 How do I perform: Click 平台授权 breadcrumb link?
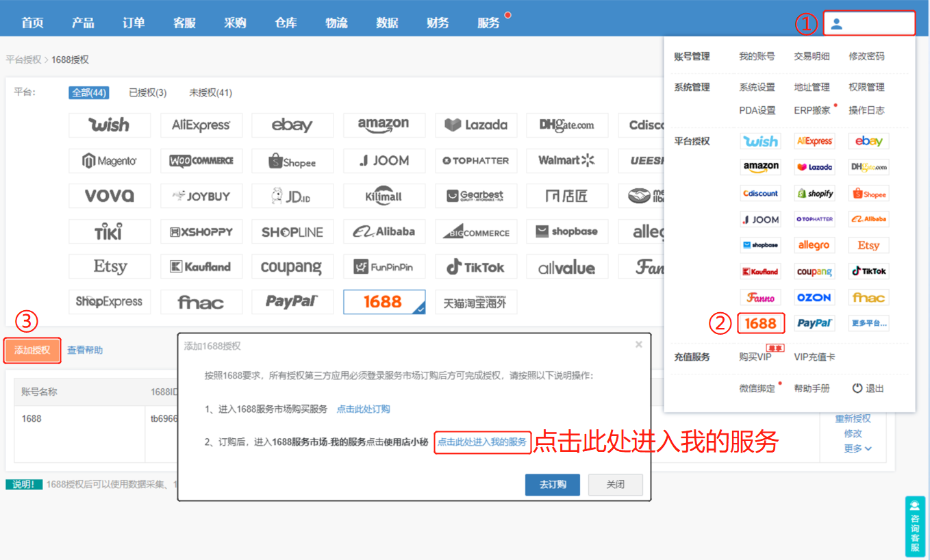[x=23, y=60]
